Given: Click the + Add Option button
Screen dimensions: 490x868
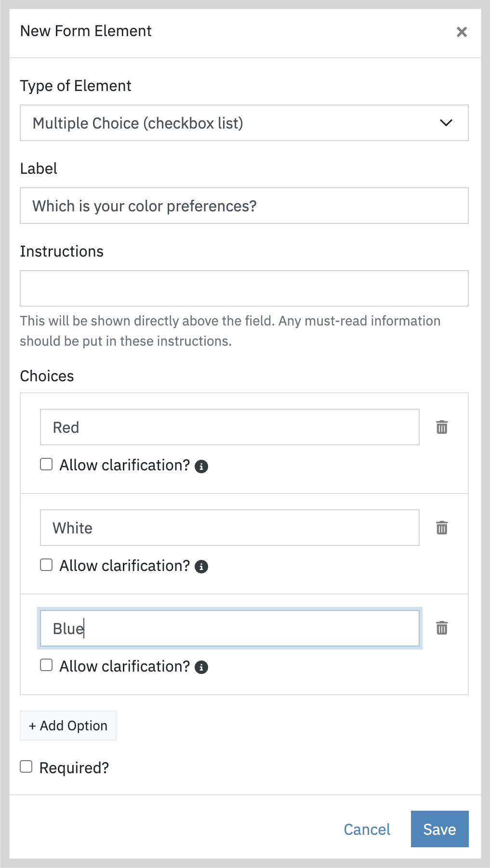Looking at the screenshot, I should [x=68, y=725].
